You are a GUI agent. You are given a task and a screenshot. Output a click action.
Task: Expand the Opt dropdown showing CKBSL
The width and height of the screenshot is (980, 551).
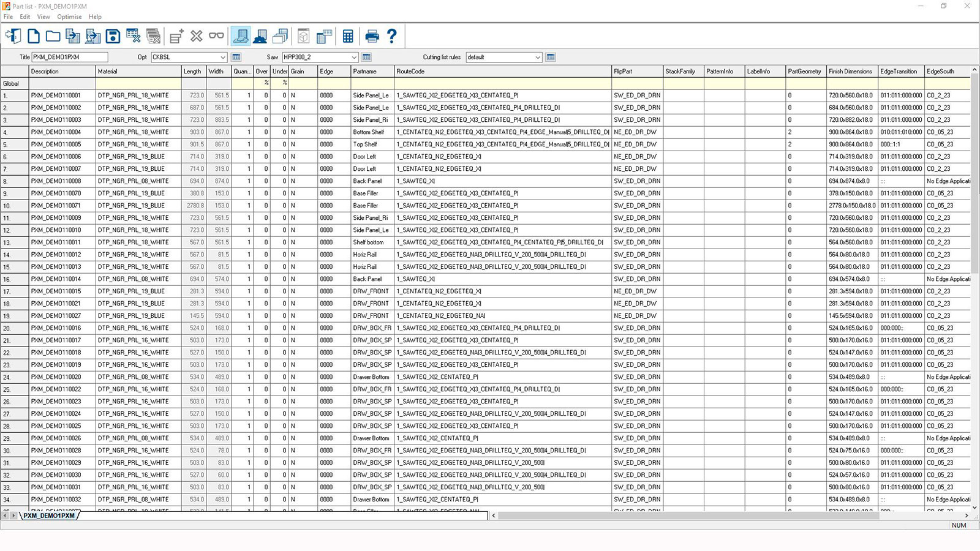(x=223, y=58)
